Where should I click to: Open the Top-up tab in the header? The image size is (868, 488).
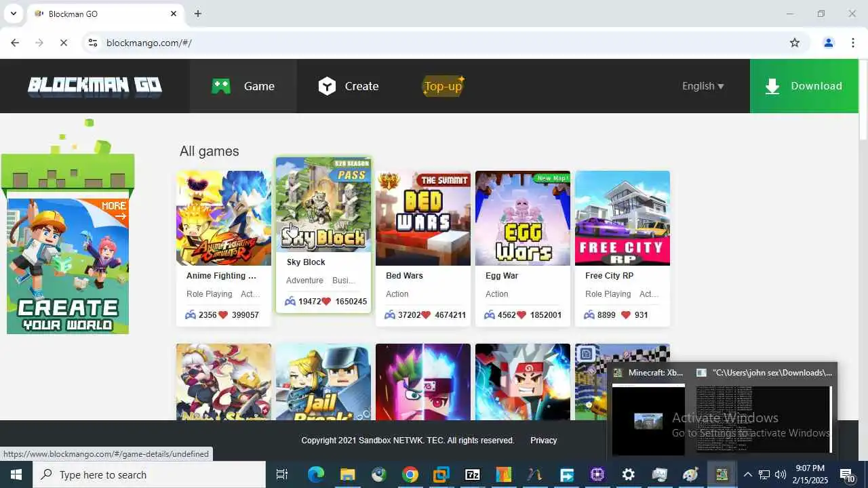(443, 86)
